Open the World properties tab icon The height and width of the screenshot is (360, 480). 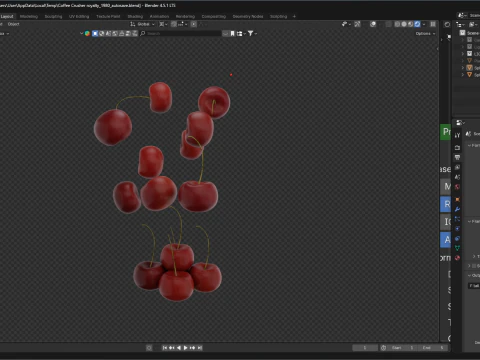(457, 187)
